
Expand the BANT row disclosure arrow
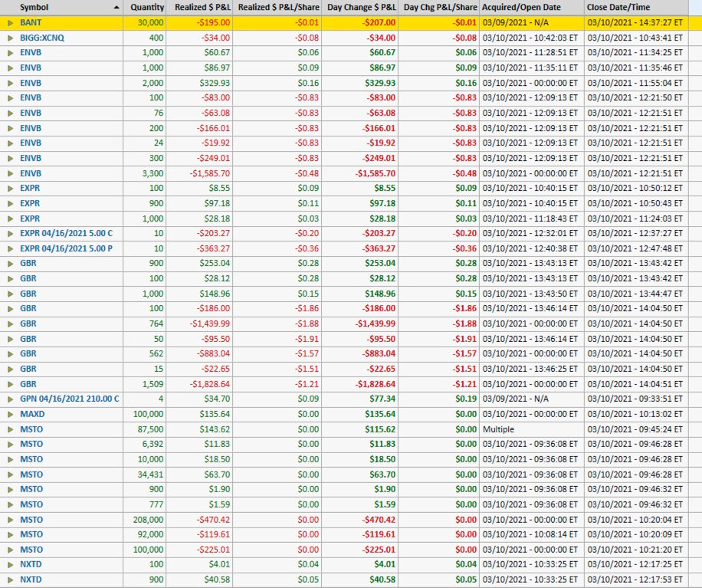pos(10,23)
